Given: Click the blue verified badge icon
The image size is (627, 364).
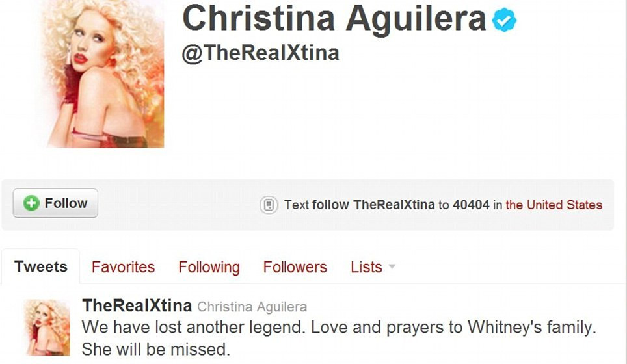Looking at the screenshot, I should tap(504, 19).
